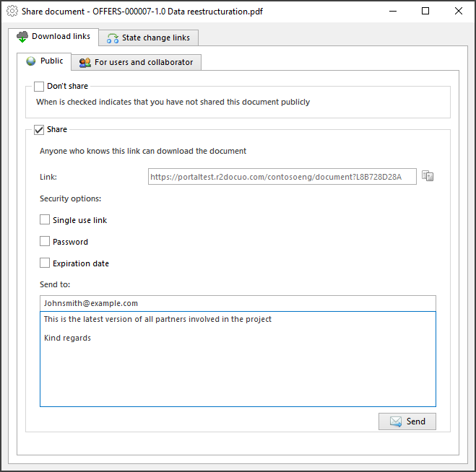Enable the Single use link option
This screenshot has width=476, height=472.
(45, 219)
